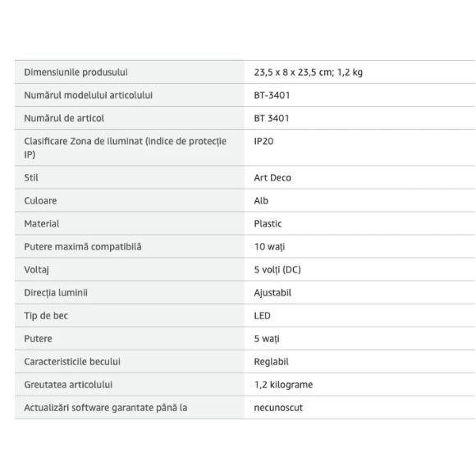Select the '23,5 x 8 x 23,5 cm; 1,2 kg' value
This screenshot has width=476, height=476.
pyautogui.click(x=308, y=72)
